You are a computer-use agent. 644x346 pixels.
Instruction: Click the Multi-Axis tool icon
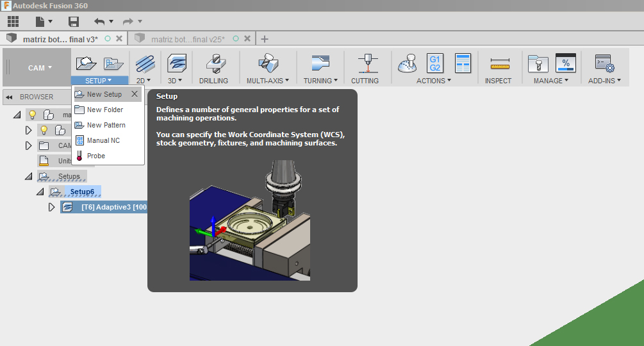coord(268,63)
